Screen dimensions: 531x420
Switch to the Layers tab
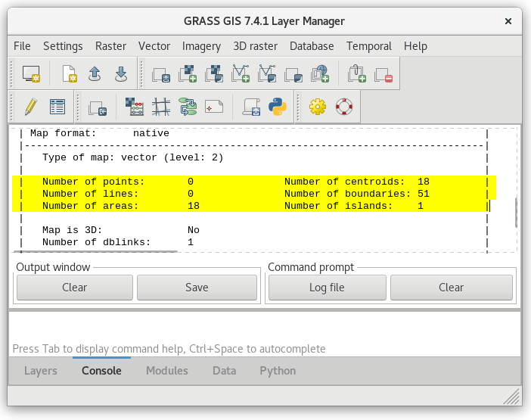[x=41, y=371]
